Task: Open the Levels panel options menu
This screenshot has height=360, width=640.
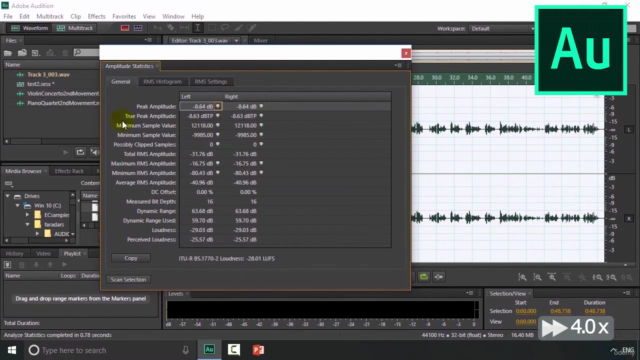Action: tap(470, 293)
